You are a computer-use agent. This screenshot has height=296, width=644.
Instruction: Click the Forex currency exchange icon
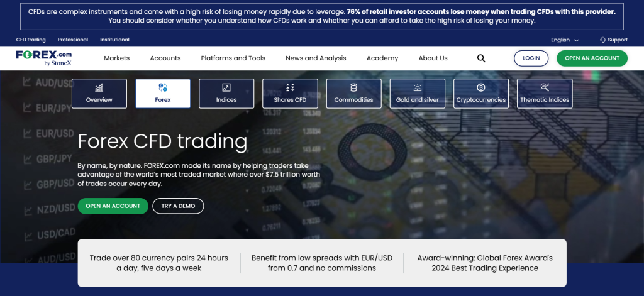pyautogui.click(x=163, y=87)
